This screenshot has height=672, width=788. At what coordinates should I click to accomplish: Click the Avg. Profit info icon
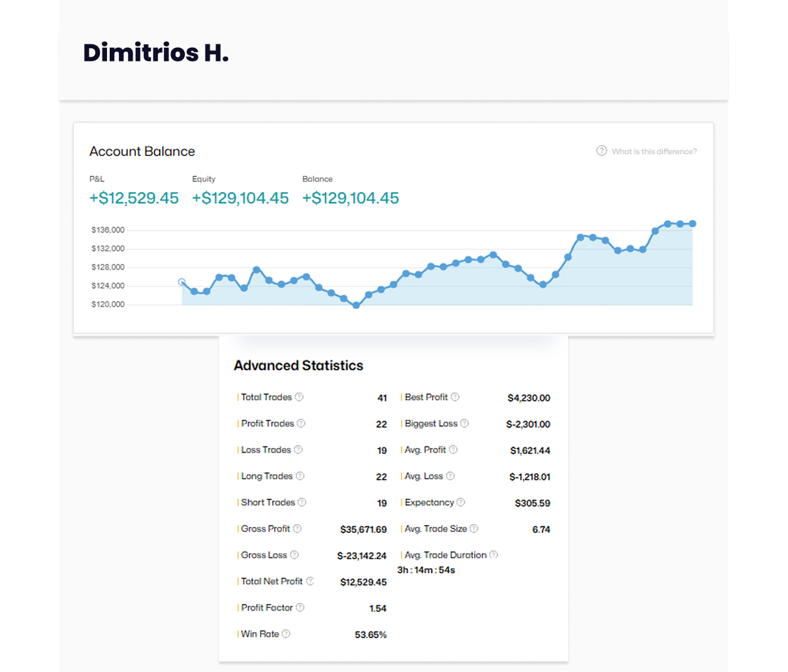pos(453,449)
